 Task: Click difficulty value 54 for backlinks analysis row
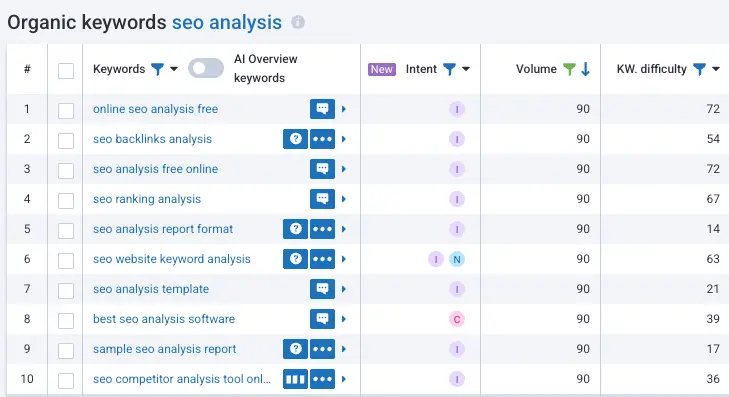click(x=713, y=139)
